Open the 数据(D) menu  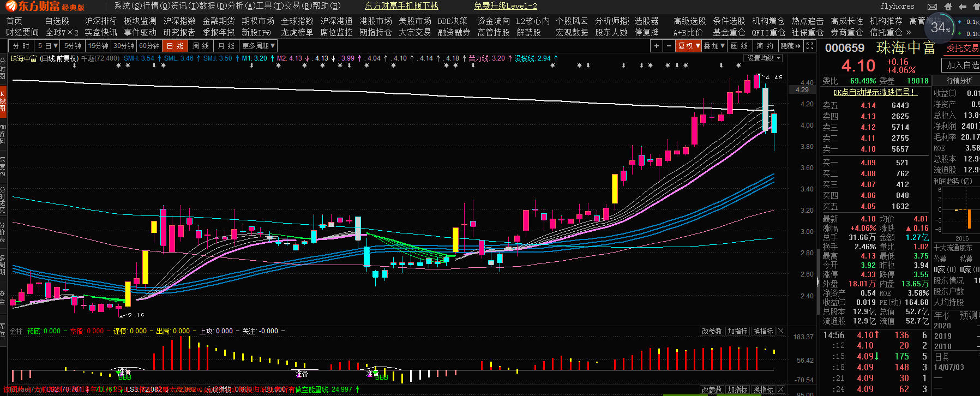[x=213, y=6]
